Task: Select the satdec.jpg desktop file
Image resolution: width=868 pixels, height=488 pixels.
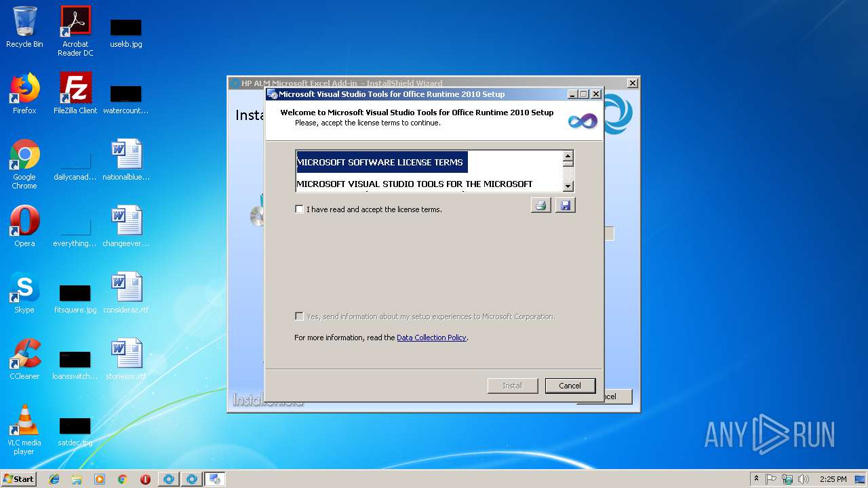Action: pyautogui.click(x=75, y=430)
